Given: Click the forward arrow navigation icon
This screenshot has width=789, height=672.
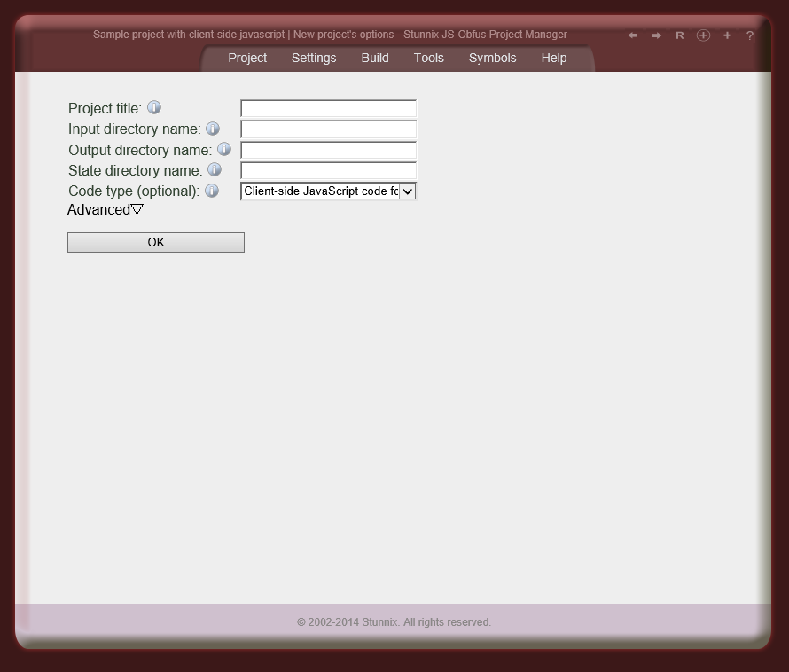Looking at the screenshot, I should pos(656,35).
